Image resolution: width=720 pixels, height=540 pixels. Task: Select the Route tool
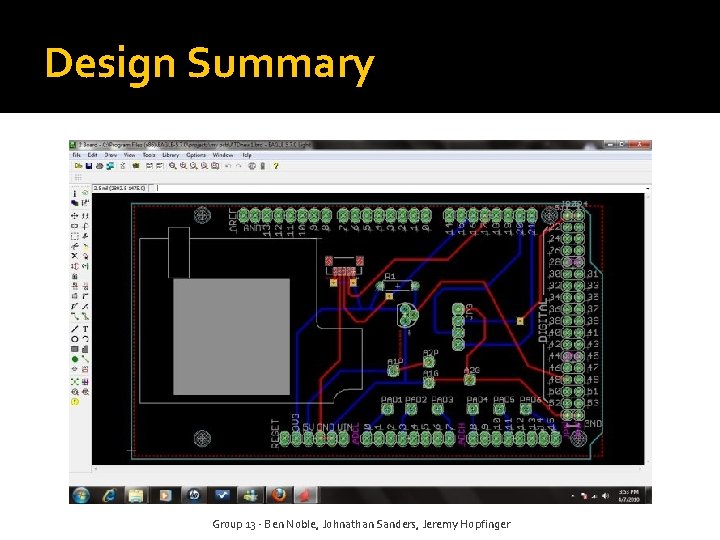point(74,316)
